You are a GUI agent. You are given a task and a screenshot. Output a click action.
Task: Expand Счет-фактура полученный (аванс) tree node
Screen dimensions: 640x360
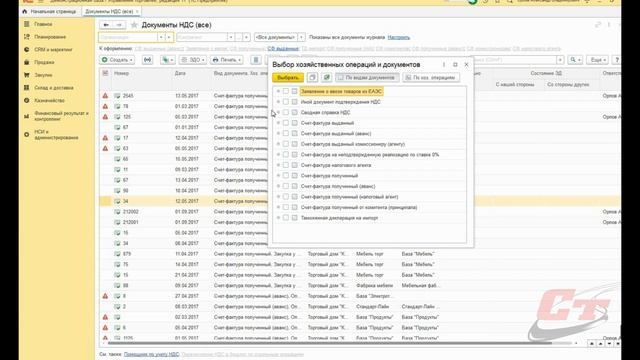(x=278, y=186)
